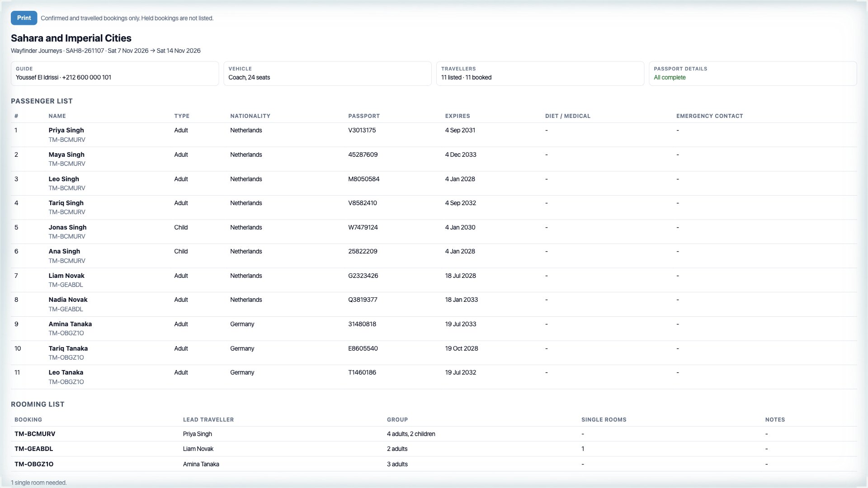The height and width of the screenshot is (488, 868).
Task: Click passport number T1460186
Action: coord(362,372)
